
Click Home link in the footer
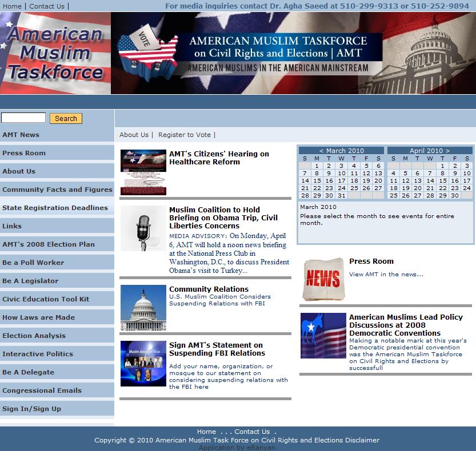pos(206,431)
